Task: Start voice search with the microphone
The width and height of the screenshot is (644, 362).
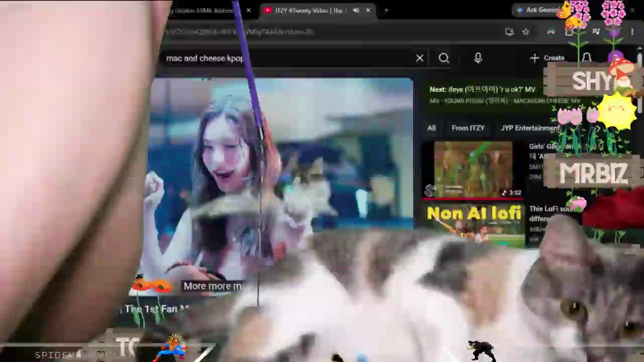Action: pyautogui.click(x=478, y=58)
